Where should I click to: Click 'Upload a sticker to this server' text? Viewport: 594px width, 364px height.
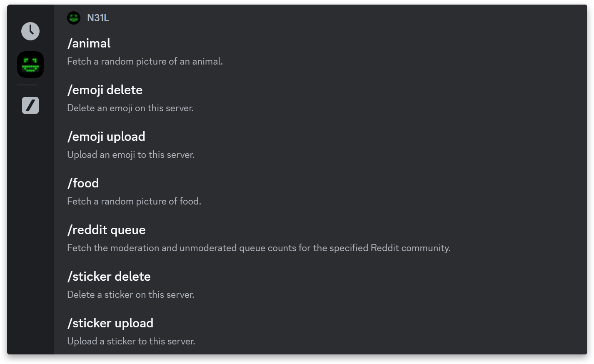(131, 341)
